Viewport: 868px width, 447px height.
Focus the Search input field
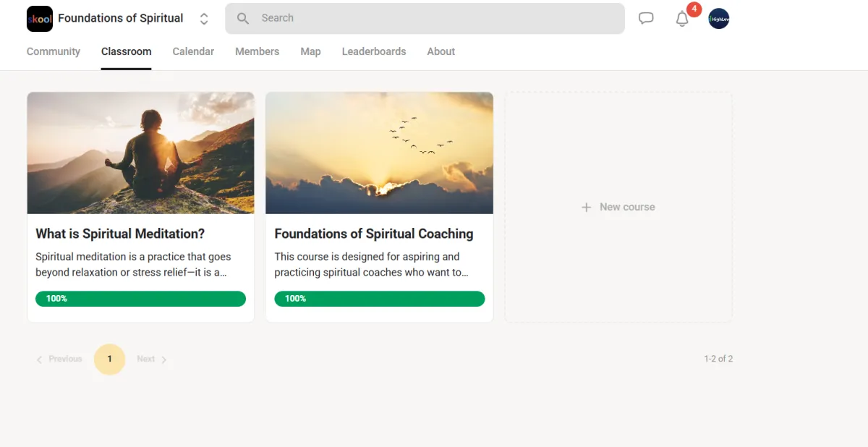pos(434,19)
